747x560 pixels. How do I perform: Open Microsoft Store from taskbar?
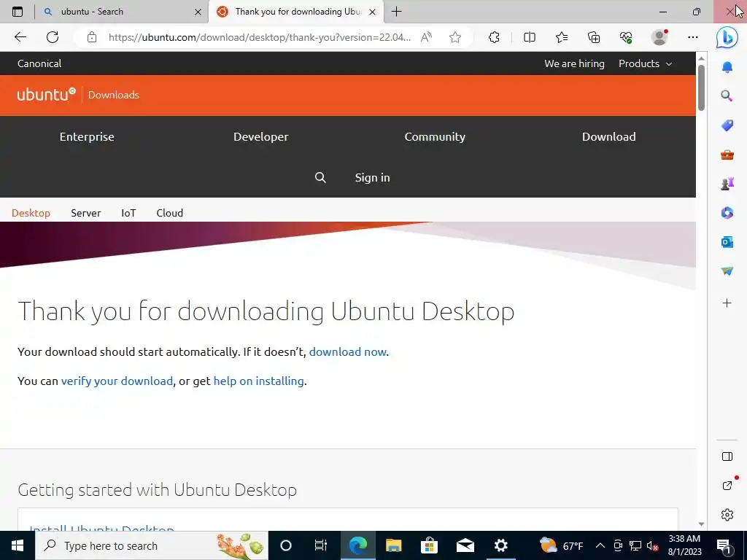click(429, 545)
